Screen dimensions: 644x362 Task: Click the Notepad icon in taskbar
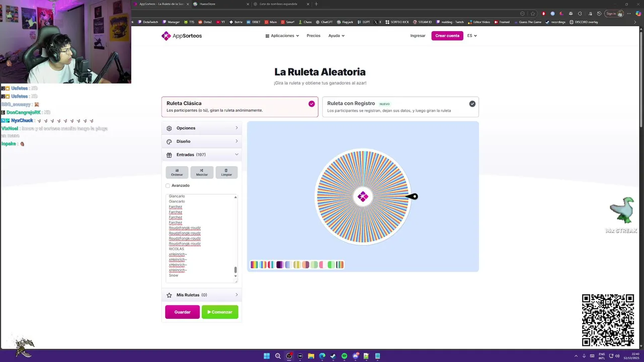377,356
